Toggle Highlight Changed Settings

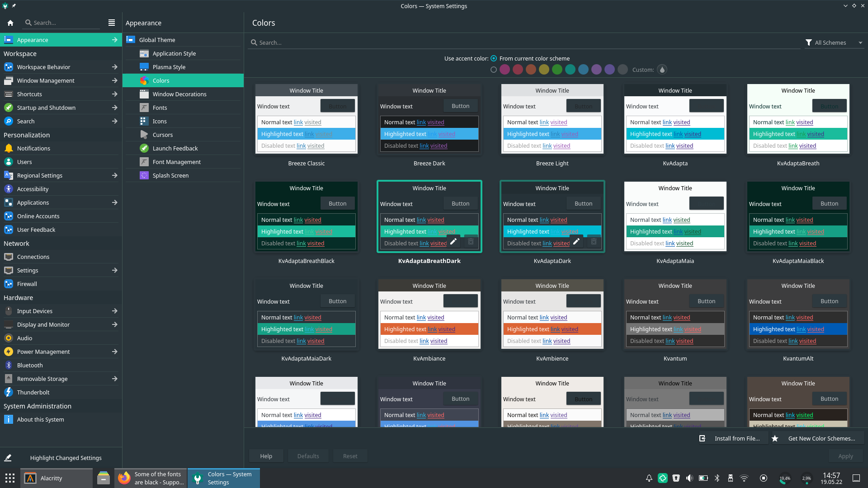click(61, 458)
